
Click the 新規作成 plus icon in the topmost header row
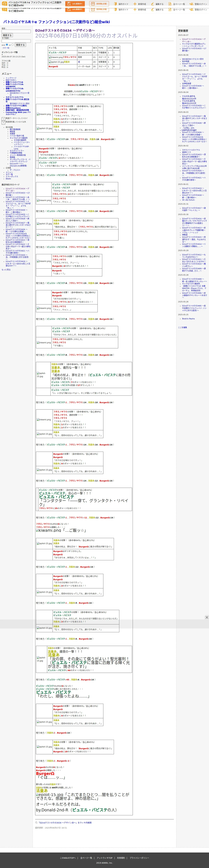[135, 4]
